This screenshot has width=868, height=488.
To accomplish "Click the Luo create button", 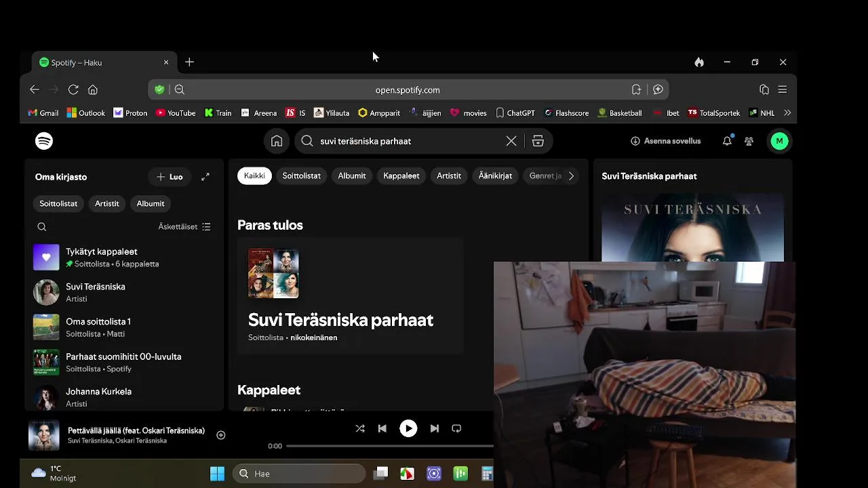I will coord(170,177).
